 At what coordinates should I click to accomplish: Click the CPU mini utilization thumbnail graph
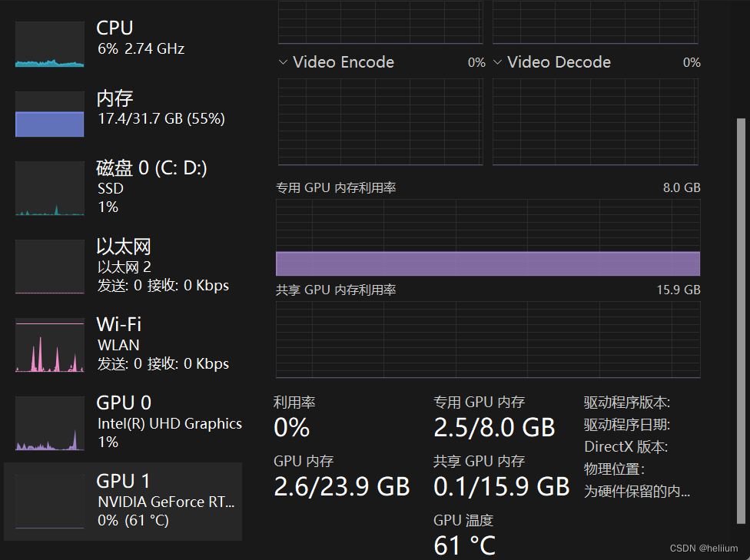click(x=49, y=45)
